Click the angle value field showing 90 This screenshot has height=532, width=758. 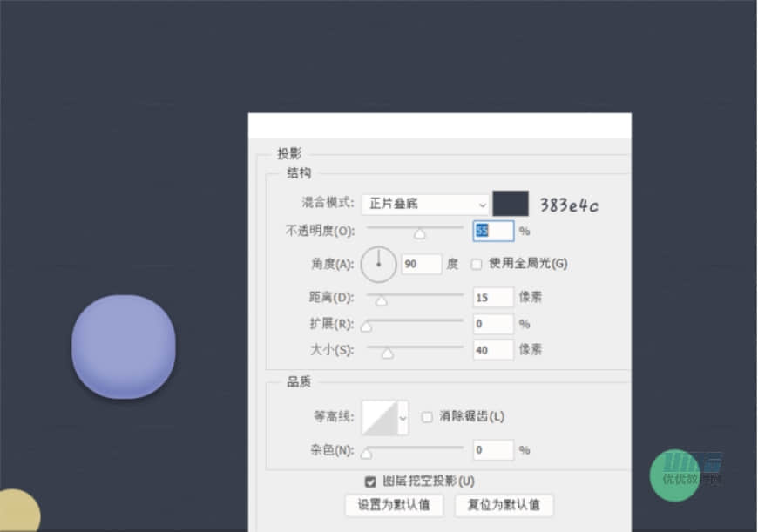[422, 264]
